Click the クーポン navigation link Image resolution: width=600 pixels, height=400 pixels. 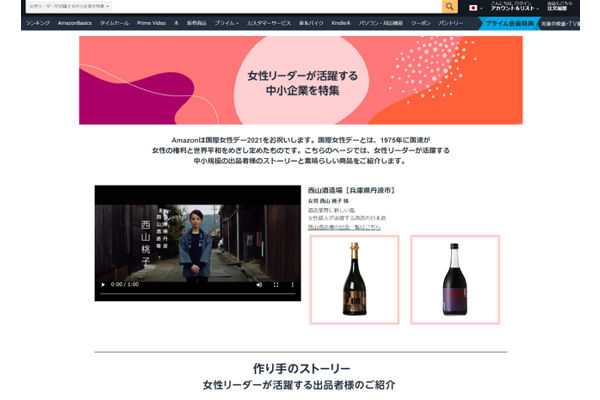coord(420,21)
